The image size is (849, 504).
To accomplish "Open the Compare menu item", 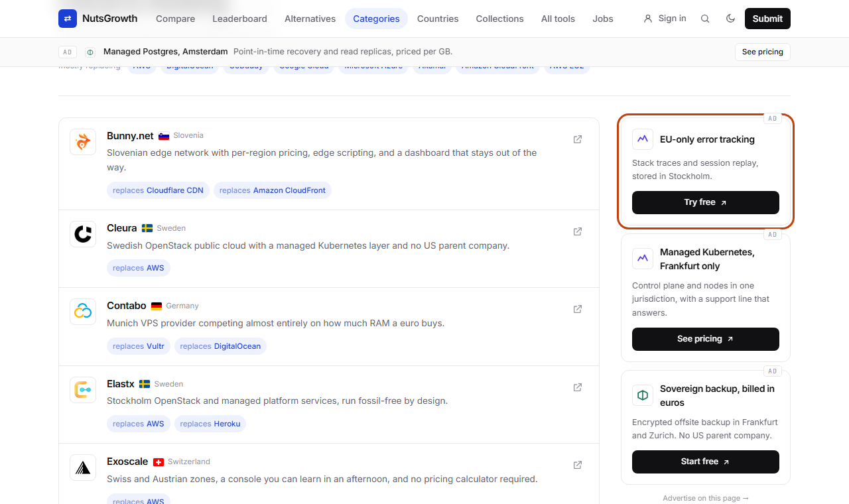I will 175,19.
